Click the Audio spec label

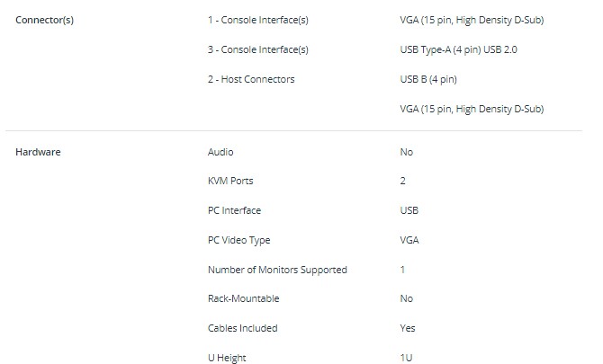click(220, 152)
